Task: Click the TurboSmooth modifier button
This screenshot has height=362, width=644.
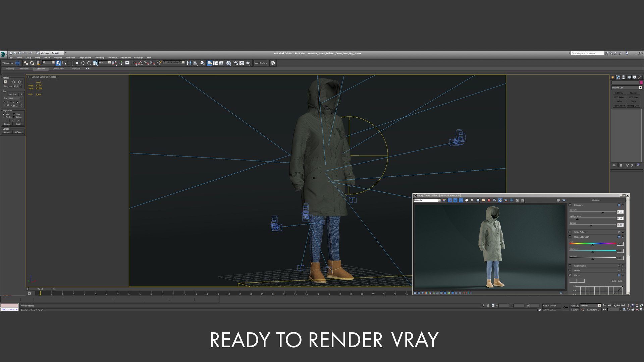Action: [620, 106]
